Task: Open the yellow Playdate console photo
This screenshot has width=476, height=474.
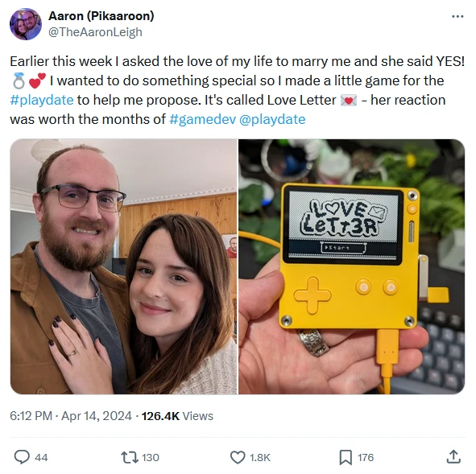Action: click(x=351, y=266)
